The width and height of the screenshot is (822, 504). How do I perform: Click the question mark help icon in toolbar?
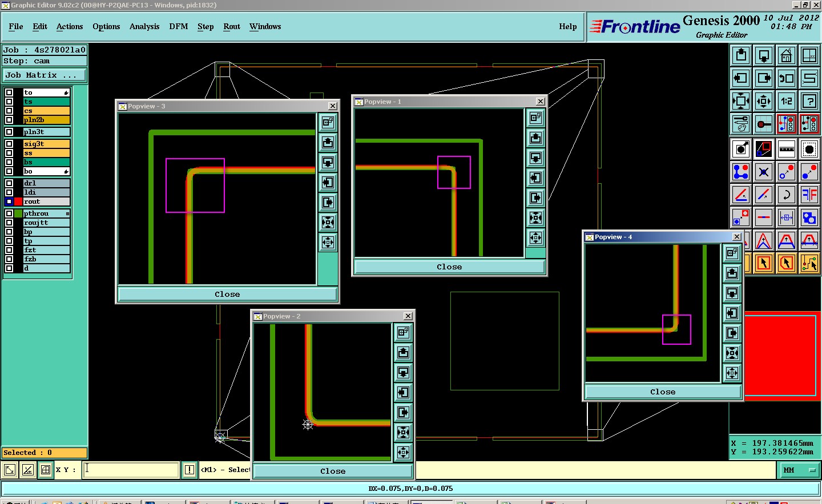(809, 101)
